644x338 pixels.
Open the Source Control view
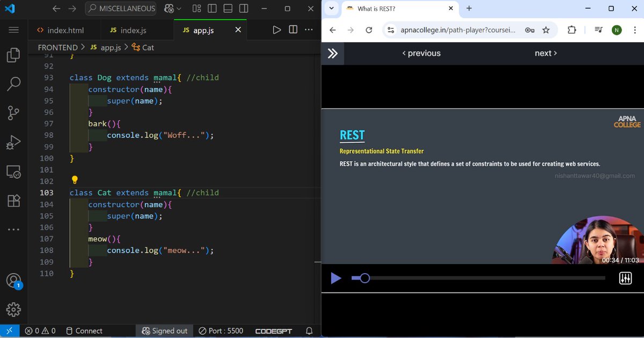click(13, 113)
